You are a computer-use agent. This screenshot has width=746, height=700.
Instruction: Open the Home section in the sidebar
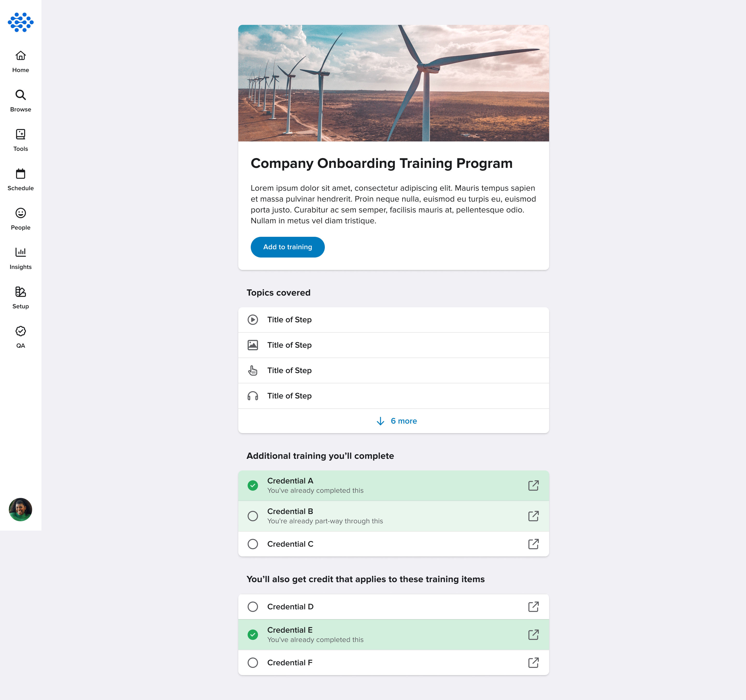pyautogui.click(x=21, y=62)
